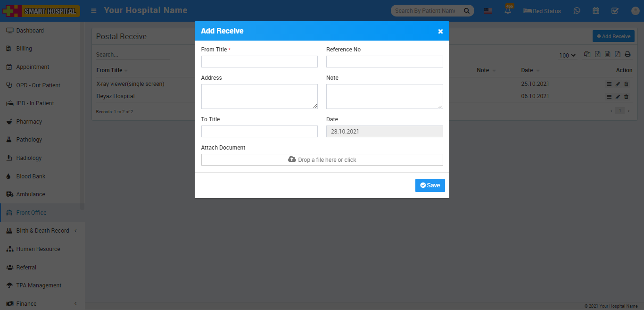Viewport: 644px width, 310px height.
Task: Open the notifications bell icon
Action: (508, 11)
